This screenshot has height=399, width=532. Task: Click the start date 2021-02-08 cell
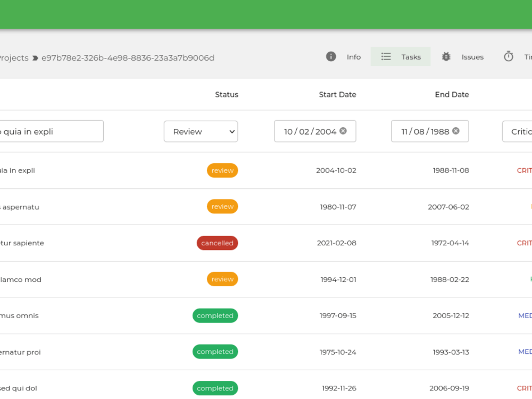click(x=337, y=243)
